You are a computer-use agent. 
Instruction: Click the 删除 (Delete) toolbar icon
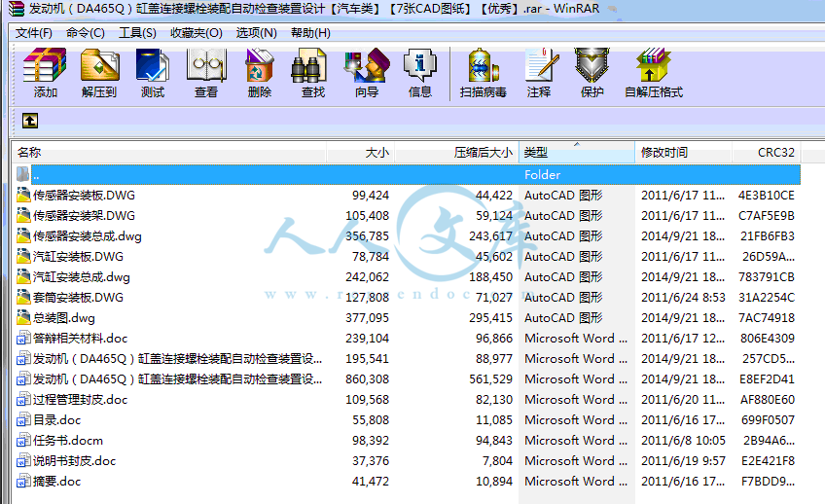coord(260,65)
